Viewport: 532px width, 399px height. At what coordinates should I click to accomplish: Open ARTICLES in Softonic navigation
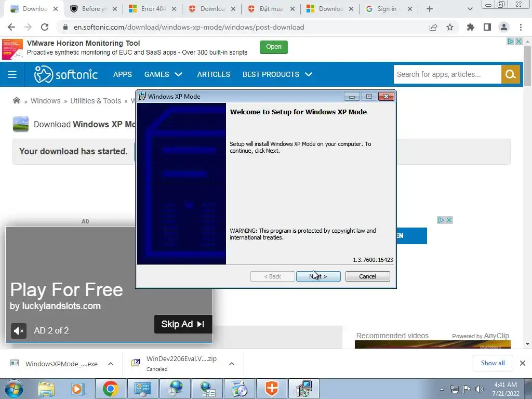[x=214, y=74]
